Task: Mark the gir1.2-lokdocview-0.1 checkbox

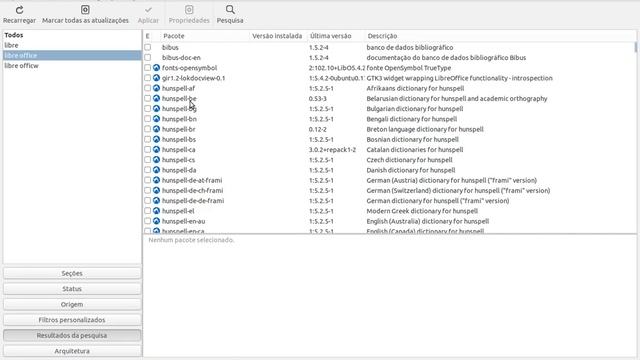Action: click(147, 78)
